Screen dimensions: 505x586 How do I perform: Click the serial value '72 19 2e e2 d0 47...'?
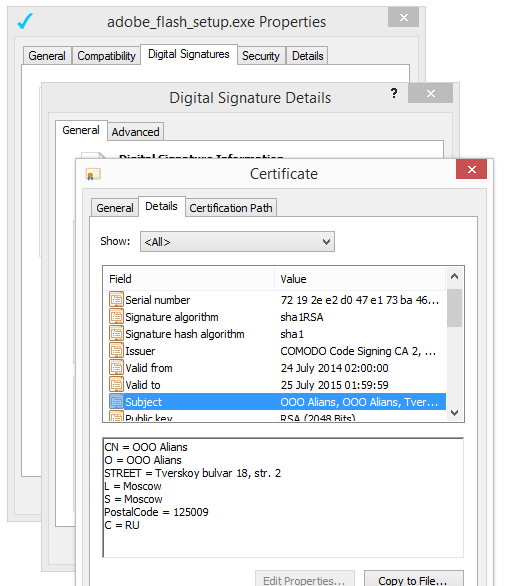360,300
